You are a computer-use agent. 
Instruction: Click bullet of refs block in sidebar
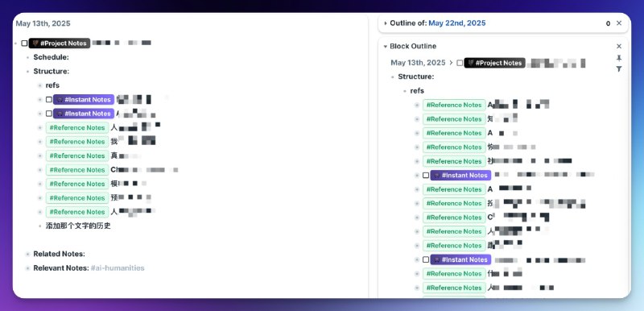click(x=405, y=91)
